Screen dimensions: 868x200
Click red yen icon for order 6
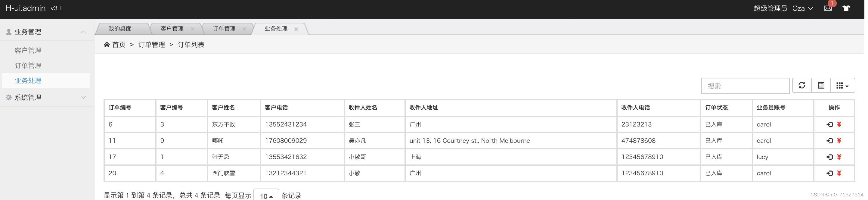[839, 124]
